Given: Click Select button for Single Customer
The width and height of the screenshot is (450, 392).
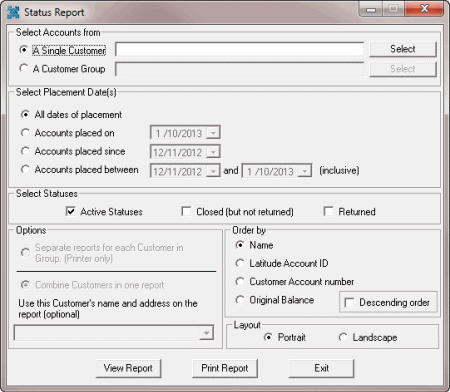Looking at the screenshot, I should pyautogui.click(x=403, y=49).
